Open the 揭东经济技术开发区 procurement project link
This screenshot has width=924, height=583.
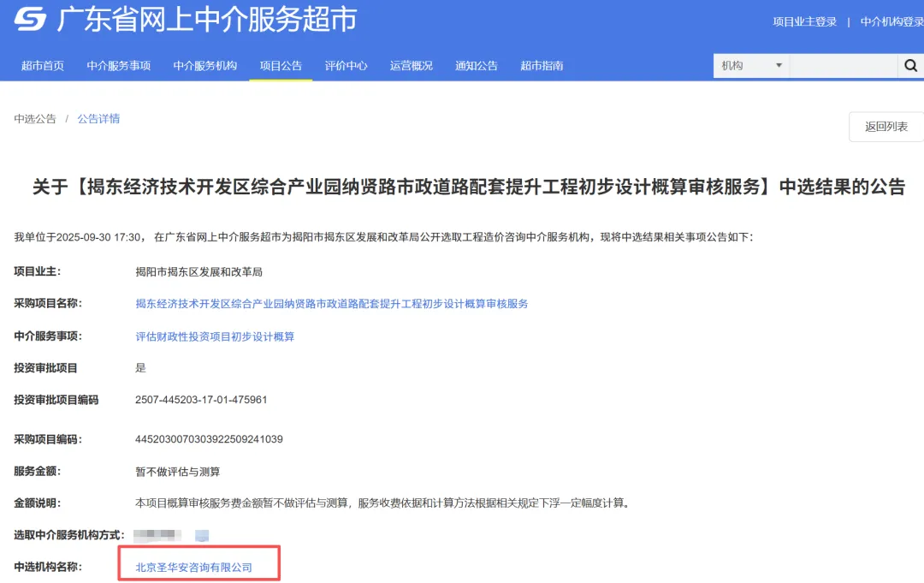point(332,303)
